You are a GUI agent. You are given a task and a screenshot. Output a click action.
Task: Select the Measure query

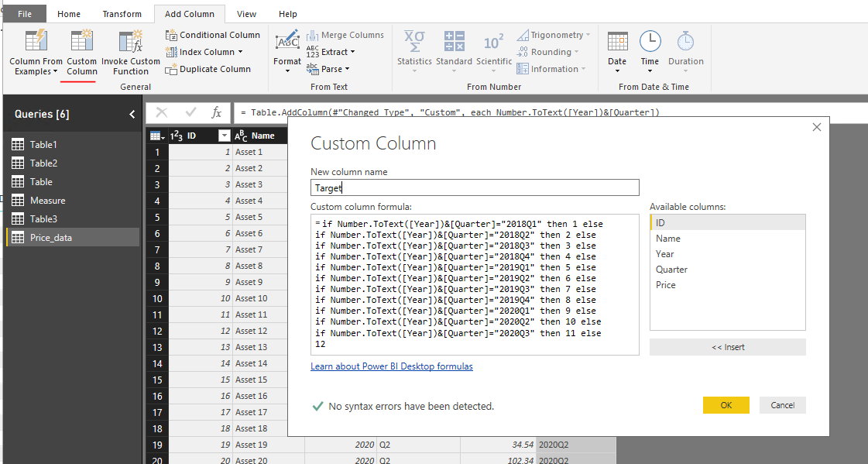[x=73, y=201]
